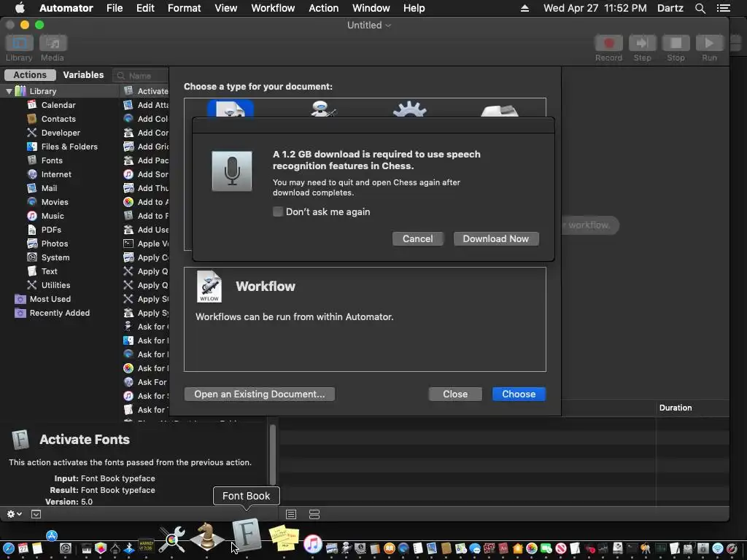Click the microphone icon in the speech dialog
747x560 pixels.
click(231, 171)
